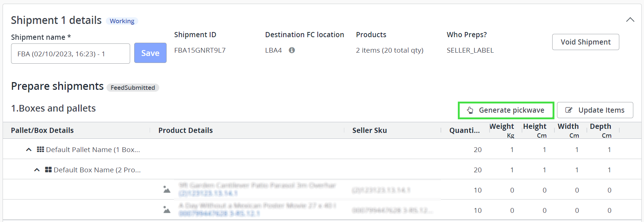Click the Pallet/Box Details column header

pos(42,130)
